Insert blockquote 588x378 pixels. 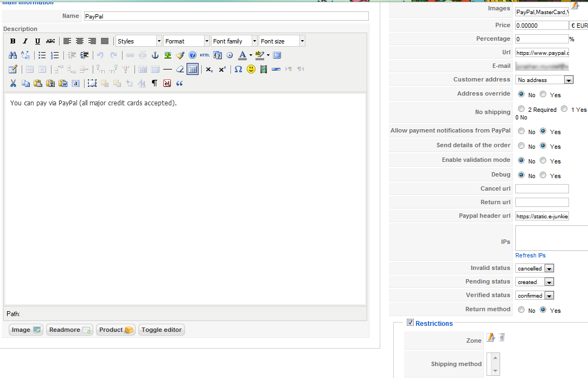180,83
